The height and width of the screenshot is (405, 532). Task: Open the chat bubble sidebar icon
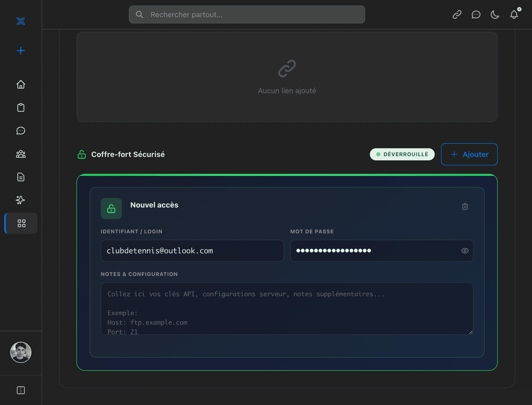21,131
